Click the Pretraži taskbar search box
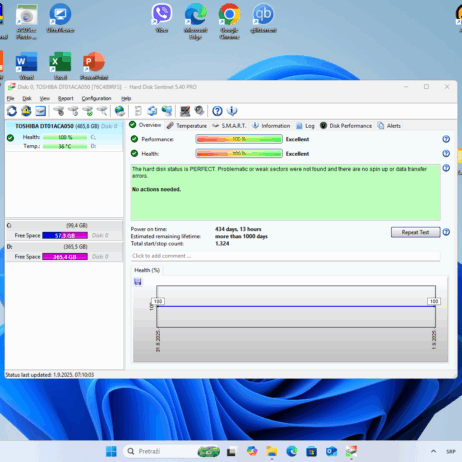Image resolution: width=462 pixels, height=462 pixels. 172,451
